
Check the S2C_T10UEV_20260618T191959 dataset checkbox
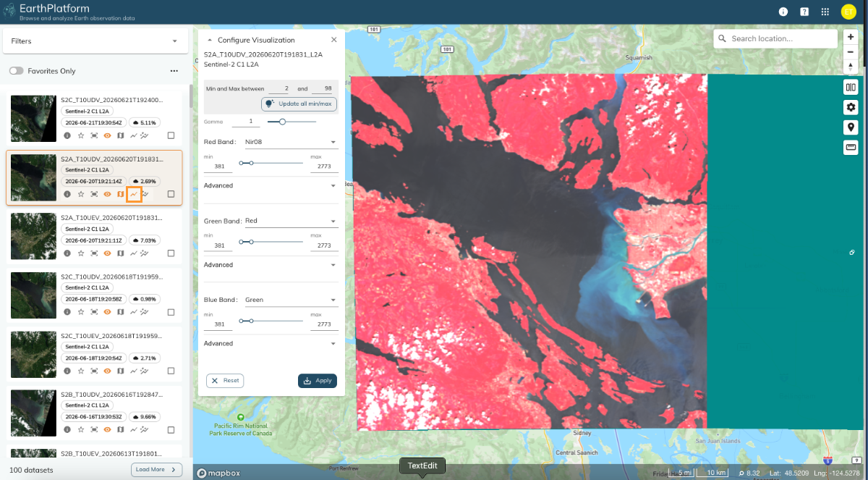171,371
